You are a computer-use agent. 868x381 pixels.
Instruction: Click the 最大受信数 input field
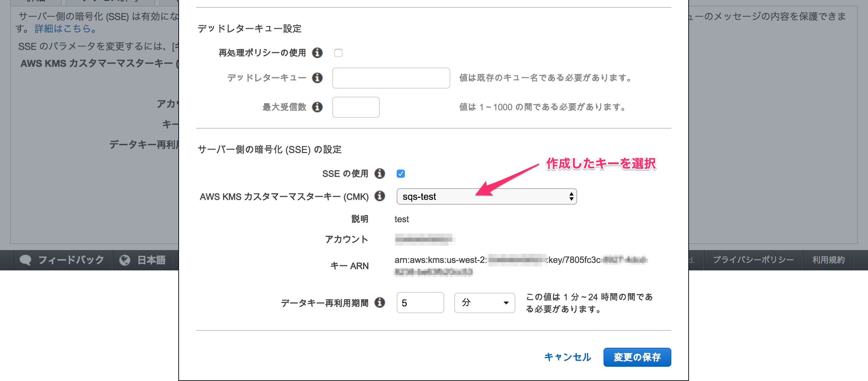[356, 107]
